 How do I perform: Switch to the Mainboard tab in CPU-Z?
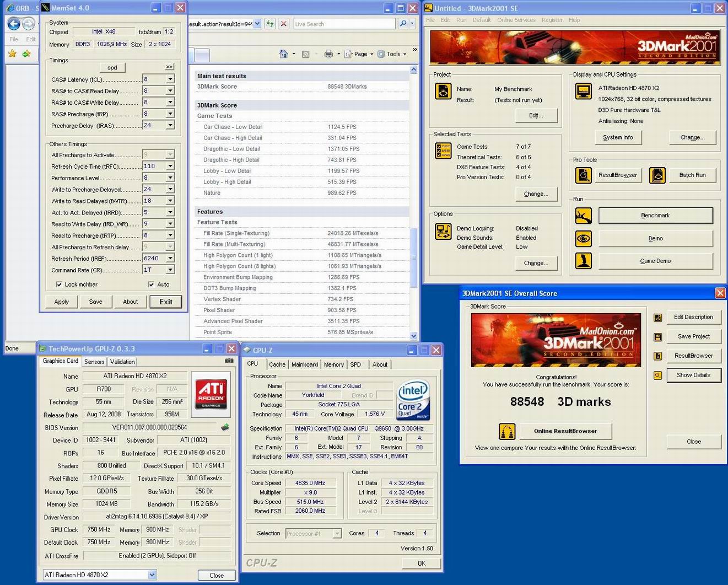point(305,364)
